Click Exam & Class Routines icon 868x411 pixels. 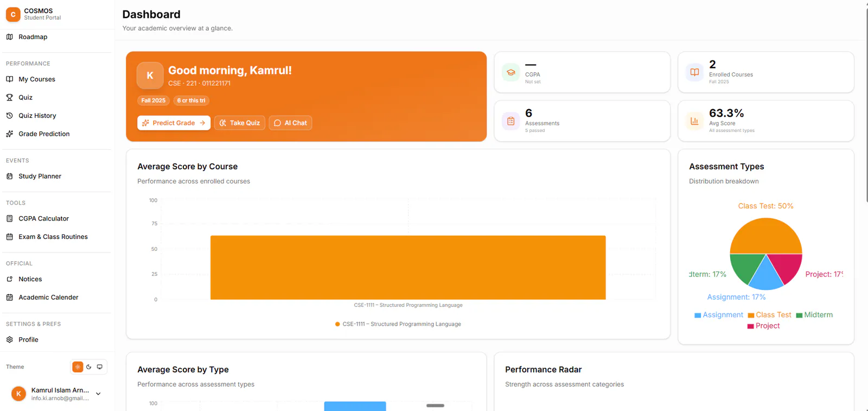[x=9, y=237]
